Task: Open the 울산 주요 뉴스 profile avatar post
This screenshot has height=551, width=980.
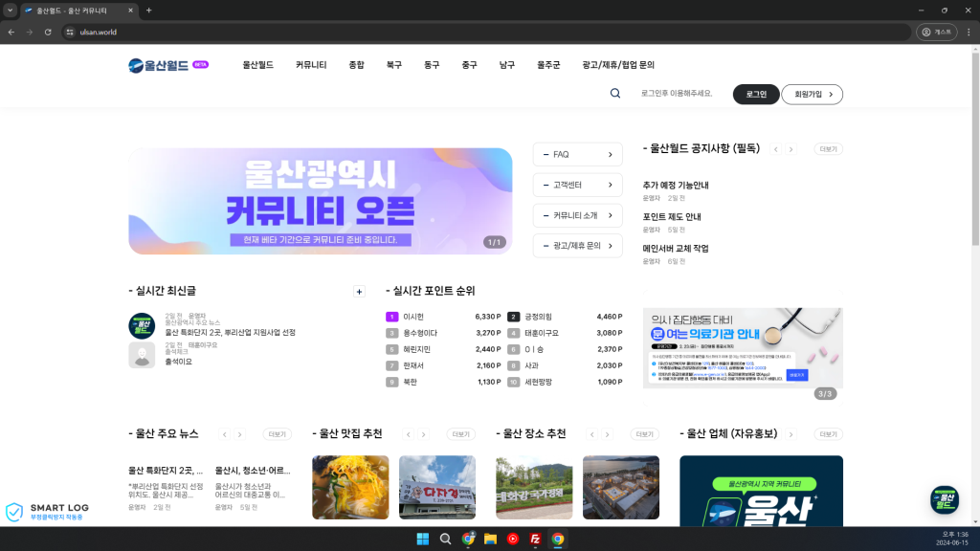Action: coord(142,326)
